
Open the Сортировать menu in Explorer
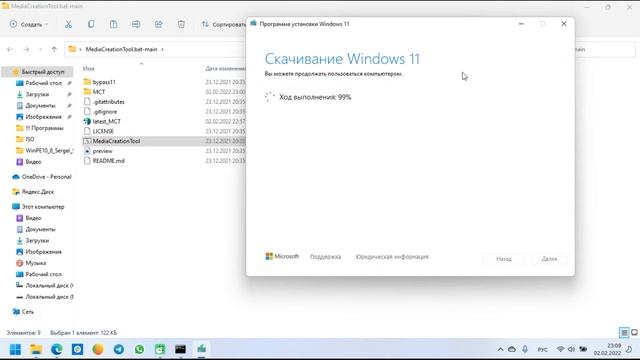point(224,24)
